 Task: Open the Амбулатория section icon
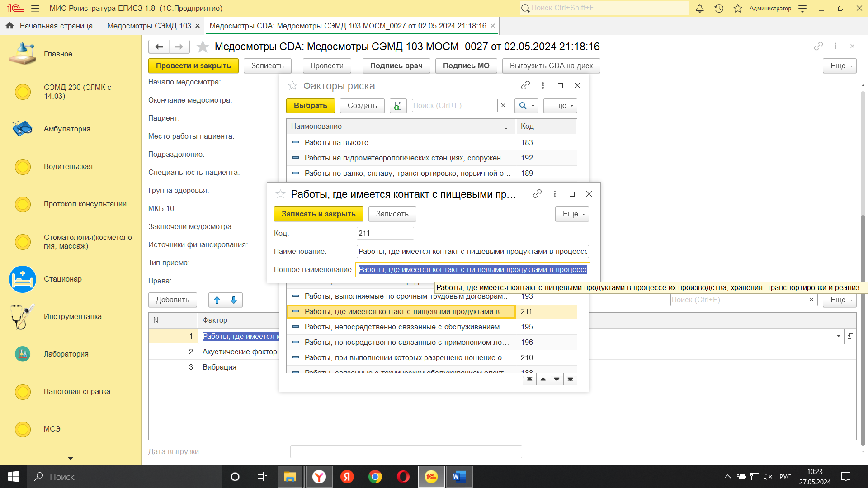tap(23, 129)
